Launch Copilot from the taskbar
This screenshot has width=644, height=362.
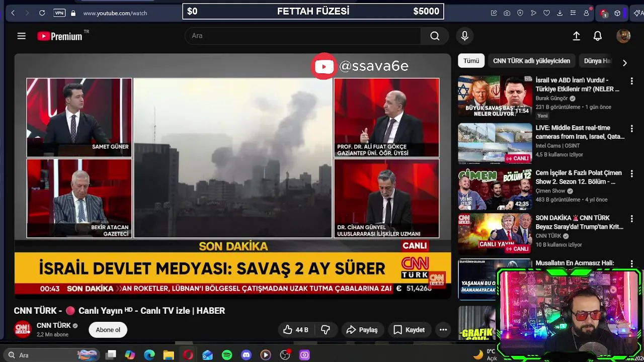[130, 355]
